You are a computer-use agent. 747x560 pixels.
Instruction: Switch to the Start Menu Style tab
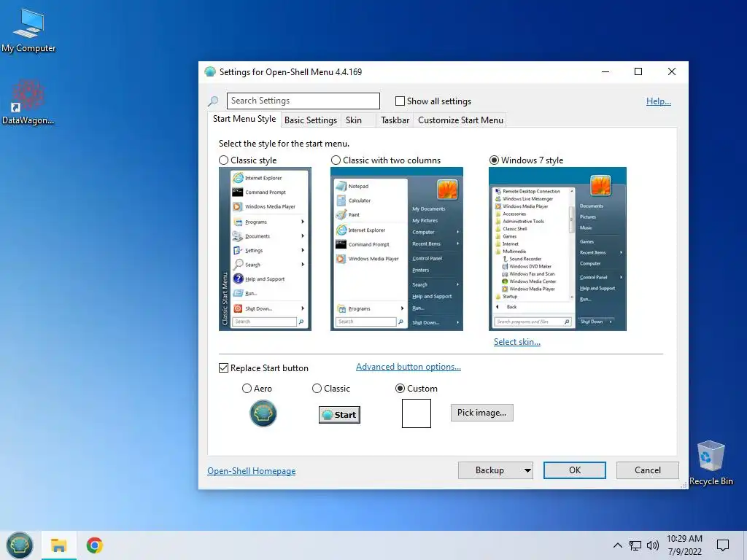(x=244, y=119)
